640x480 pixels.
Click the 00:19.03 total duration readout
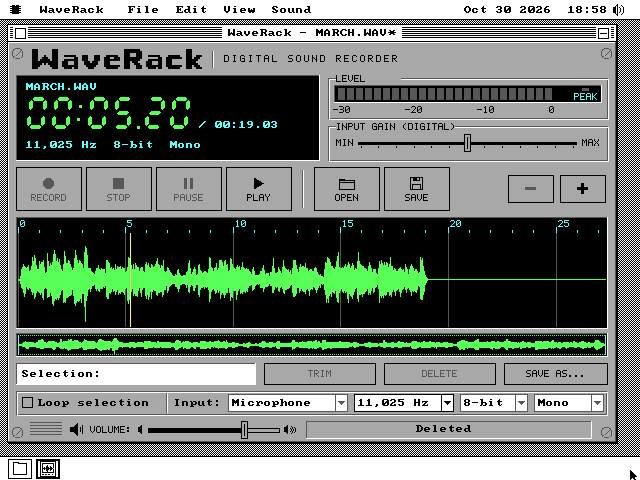(246, 124)
